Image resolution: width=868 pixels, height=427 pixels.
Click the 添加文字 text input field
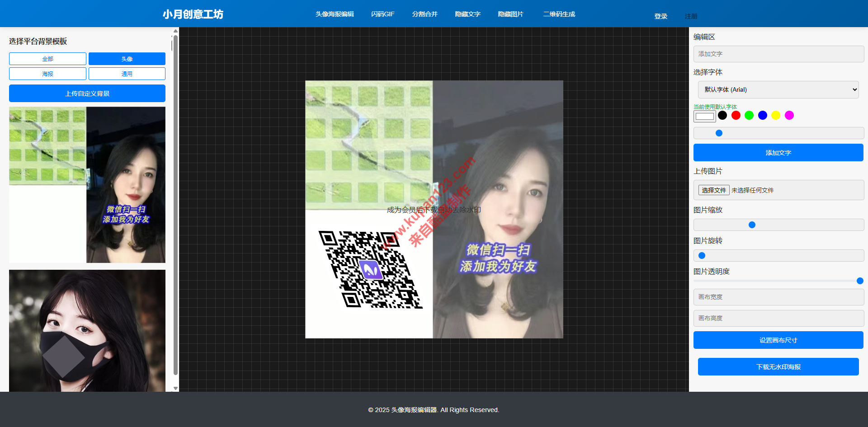778,54
